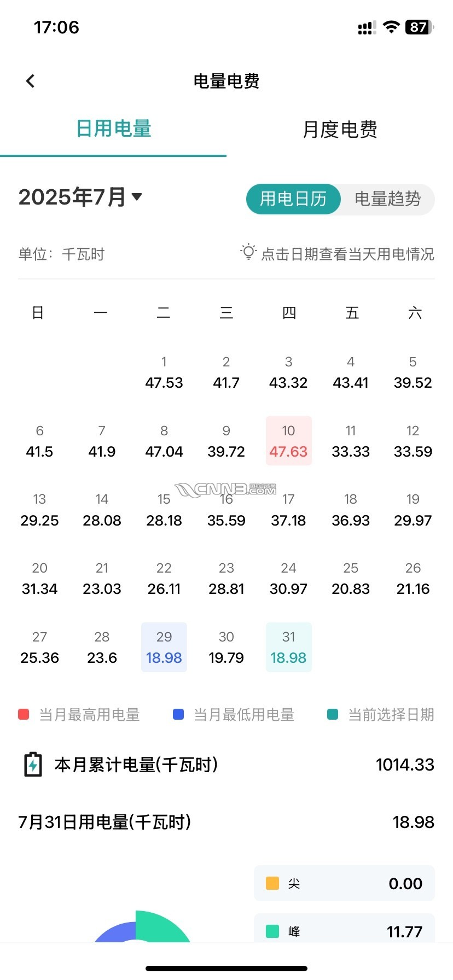Tap the Wi-Fi status icon
Viewport: 453px width, 980px height.
(x=391, y=27)
